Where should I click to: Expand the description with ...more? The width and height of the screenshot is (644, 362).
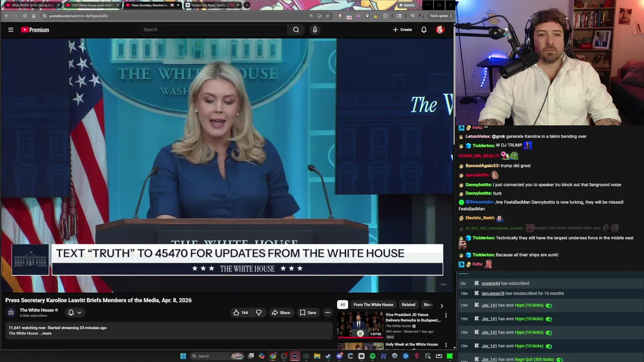pos(46,333)
